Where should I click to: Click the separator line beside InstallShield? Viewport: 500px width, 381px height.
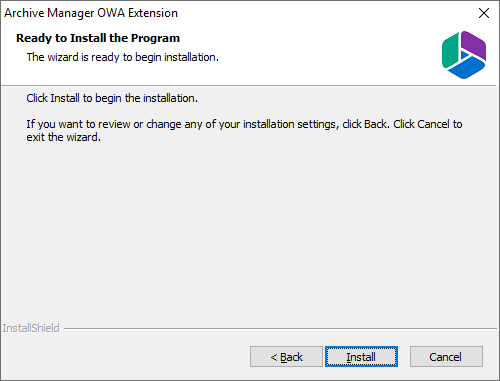click(x=280, y=329)
